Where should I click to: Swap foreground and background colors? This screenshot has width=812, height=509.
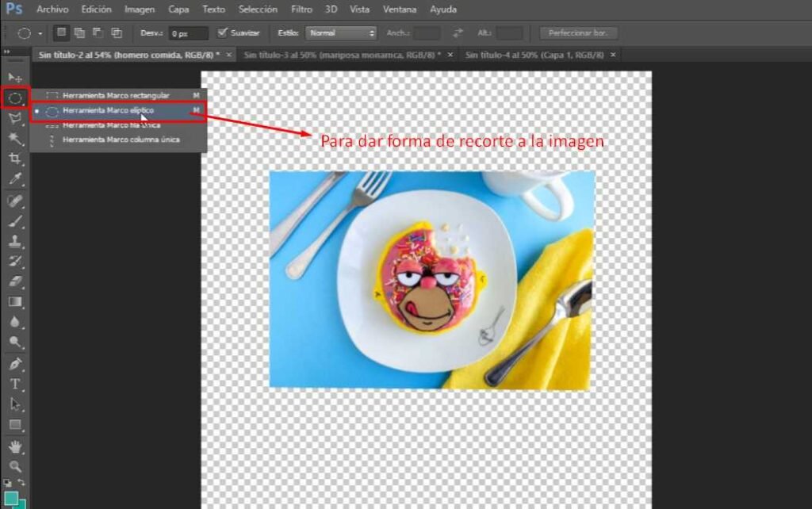click(x=21, y=483)
